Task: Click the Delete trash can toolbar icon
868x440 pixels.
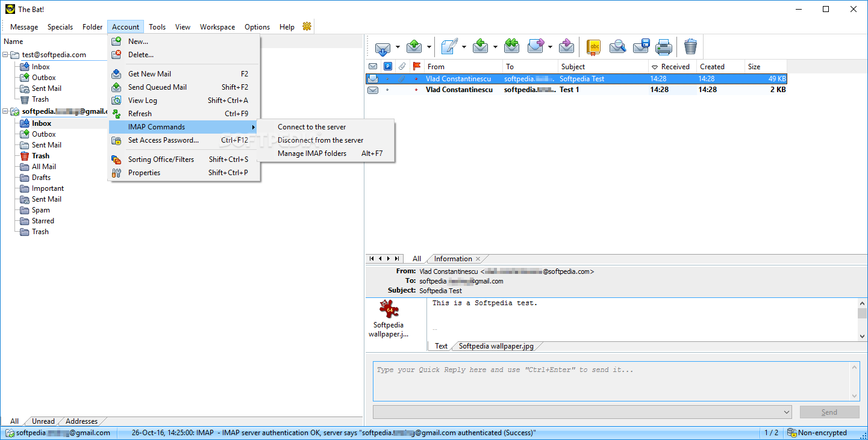Action: pyautogui.click(x=690, y=46)
